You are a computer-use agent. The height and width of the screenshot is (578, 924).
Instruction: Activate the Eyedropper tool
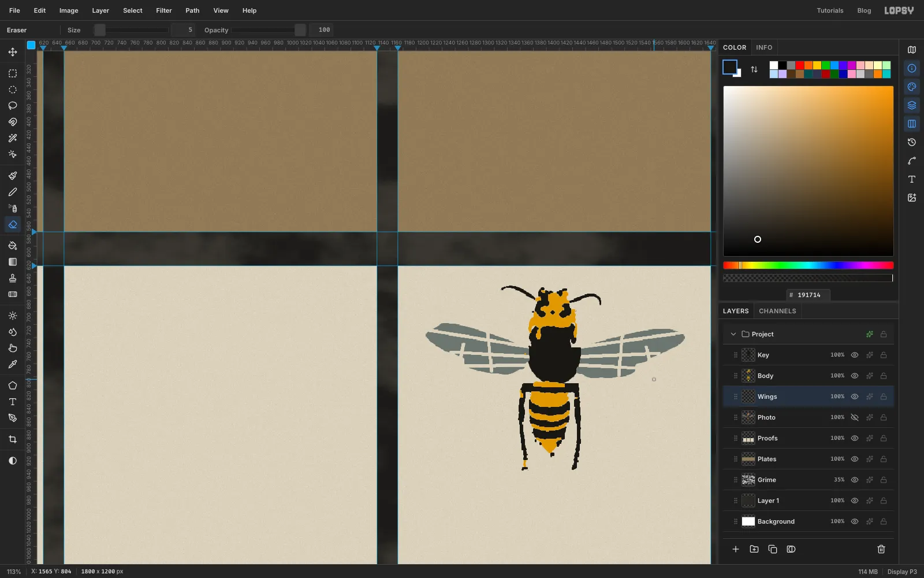[13, 364]
